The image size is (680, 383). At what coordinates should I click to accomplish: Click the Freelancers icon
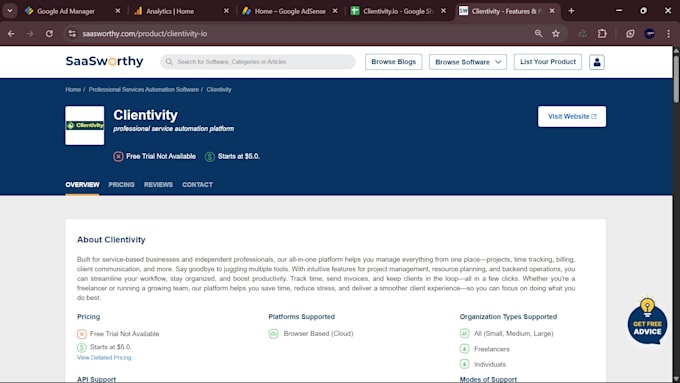(464, 349)
